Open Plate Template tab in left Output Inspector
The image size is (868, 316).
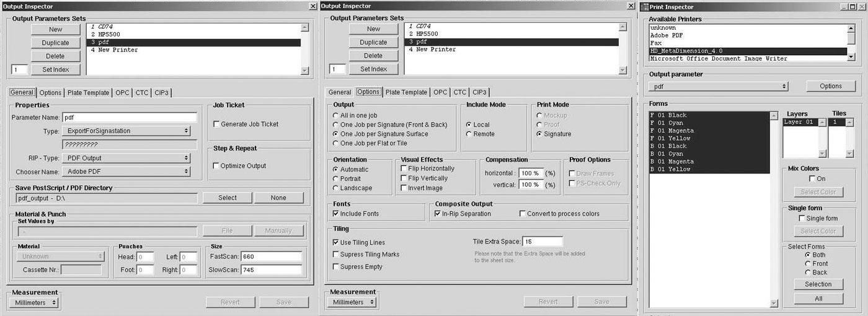pyautogui.click(x=89, y=93)
